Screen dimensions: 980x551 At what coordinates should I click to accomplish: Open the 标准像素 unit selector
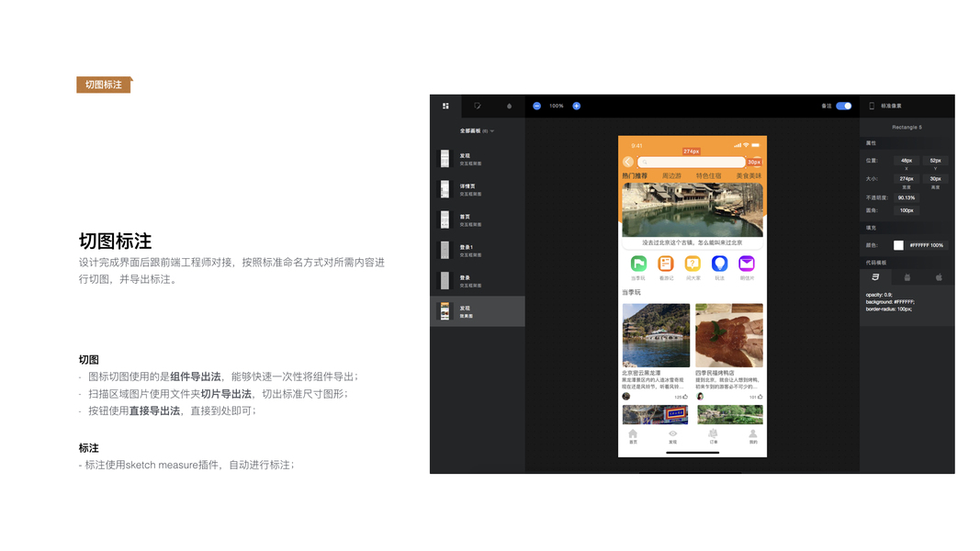click(x=891, y=107)
